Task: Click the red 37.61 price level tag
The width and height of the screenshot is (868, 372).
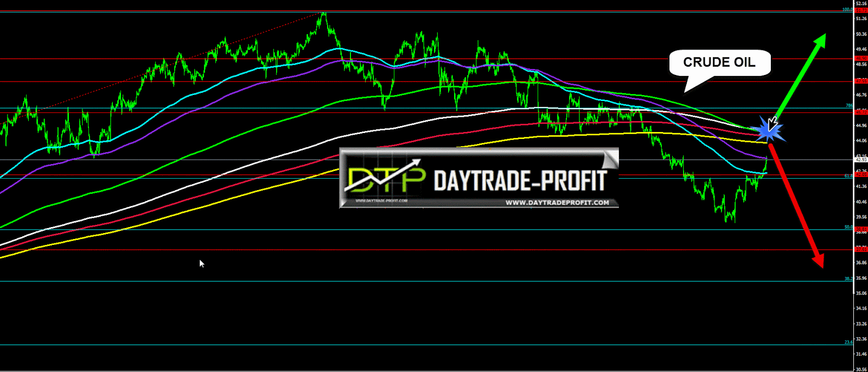Action: [861, 249]
